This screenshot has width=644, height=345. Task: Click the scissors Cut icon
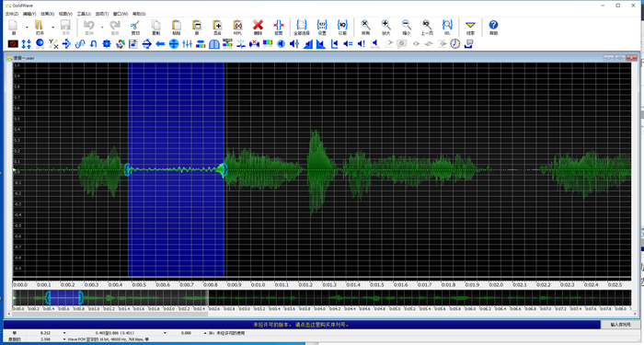[x=135, y=26]
